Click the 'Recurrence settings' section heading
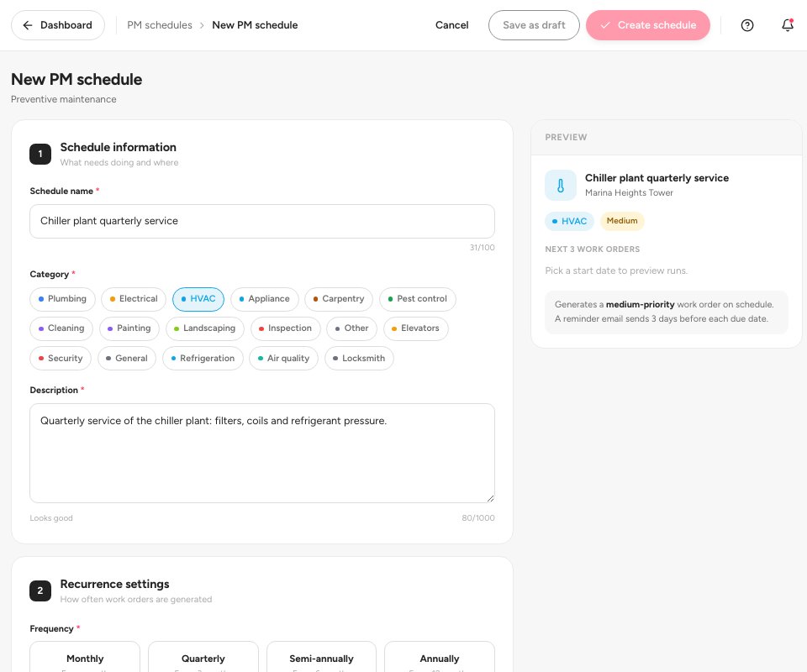This screenshot has height=672, width=807. (x=115, y=584)
